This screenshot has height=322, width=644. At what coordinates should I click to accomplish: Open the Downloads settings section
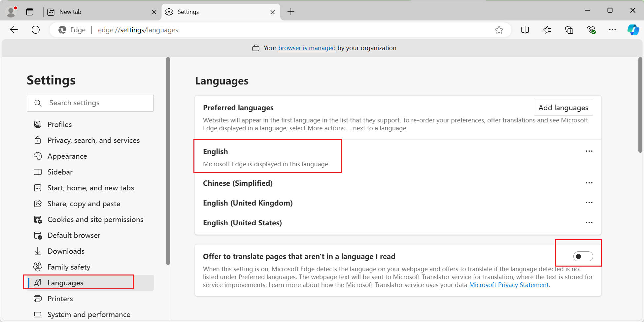click(x=90, y=251)
